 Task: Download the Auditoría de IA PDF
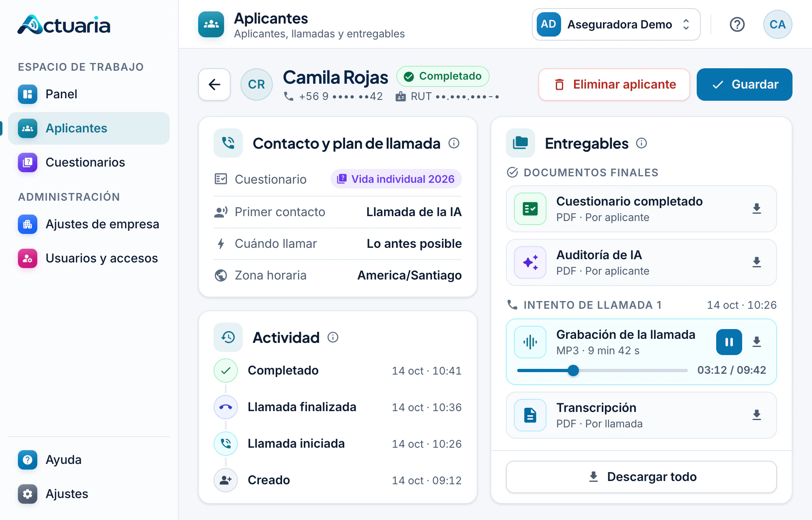pyautogui.click(x=756, y=262)
